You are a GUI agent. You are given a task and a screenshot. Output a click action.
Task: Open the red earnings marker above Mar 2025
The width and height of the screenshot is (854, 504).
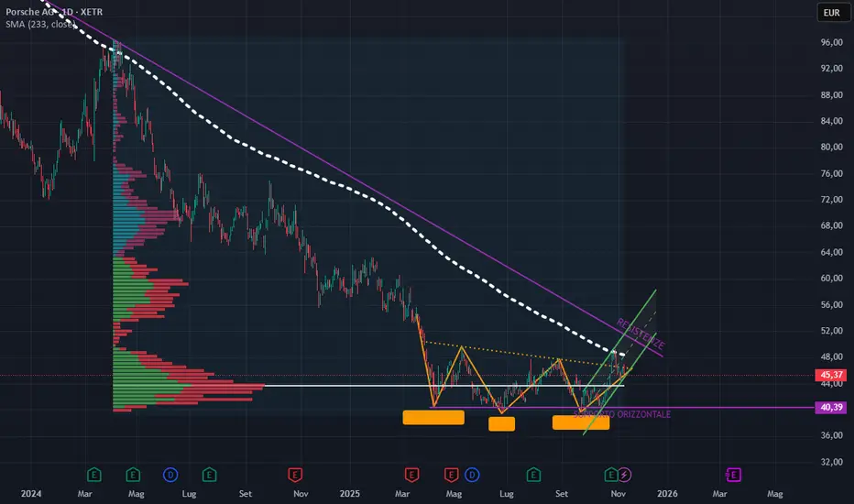(x=411, y=475)
